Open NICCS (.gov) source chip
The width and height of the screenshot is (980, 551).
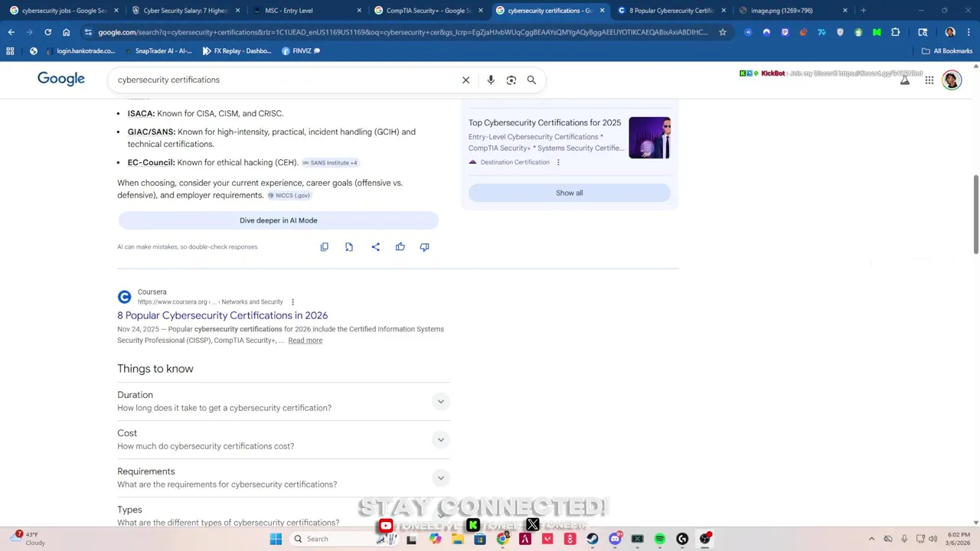click(x=289, y=195)
